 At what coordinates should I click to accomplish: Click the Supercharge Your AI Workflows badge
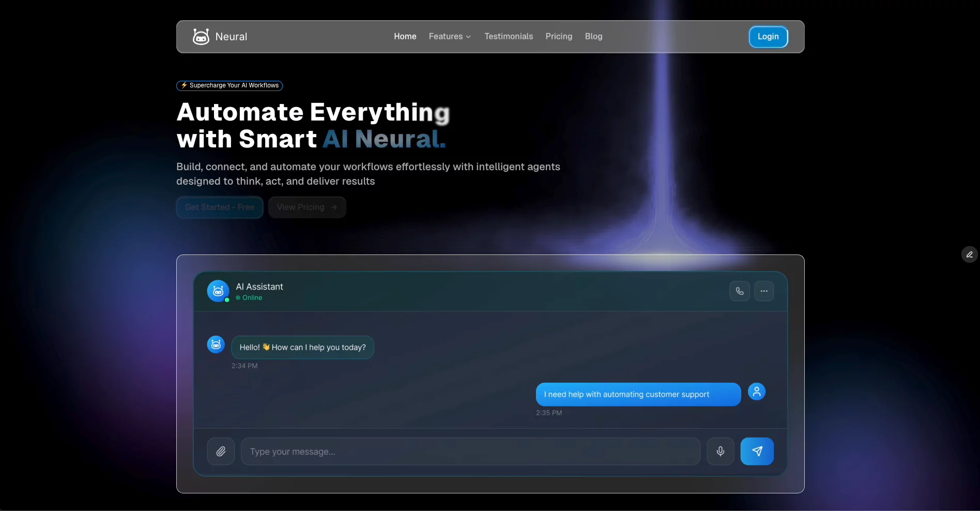229,85
